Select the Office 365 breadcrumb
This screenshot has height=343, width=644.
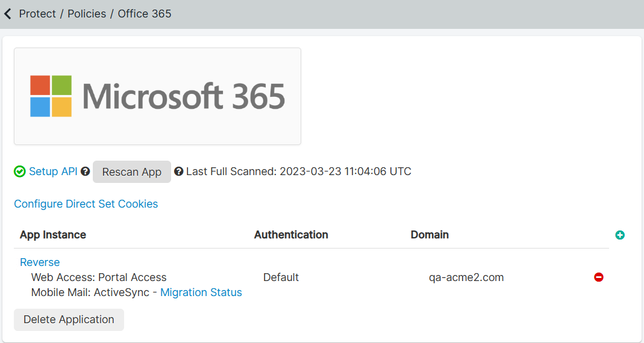[x=145, y=14]
